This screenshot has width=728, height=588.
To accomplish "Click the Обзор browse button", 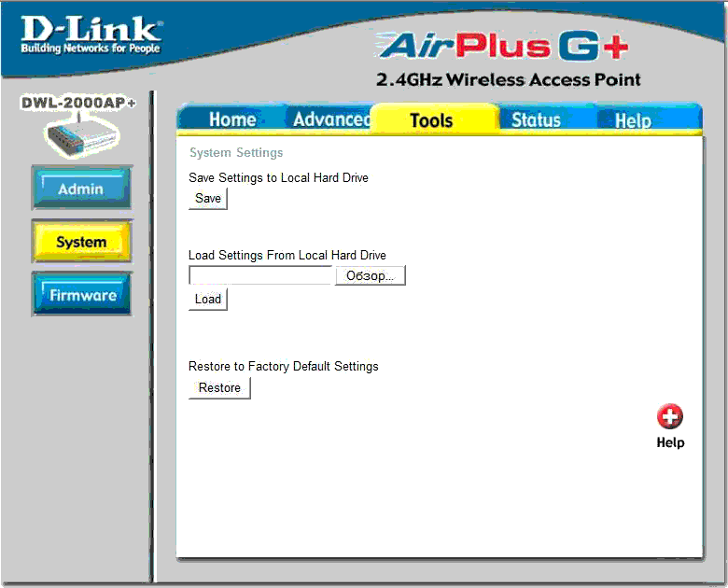I will pyautogui.click(x=370, y=275).
